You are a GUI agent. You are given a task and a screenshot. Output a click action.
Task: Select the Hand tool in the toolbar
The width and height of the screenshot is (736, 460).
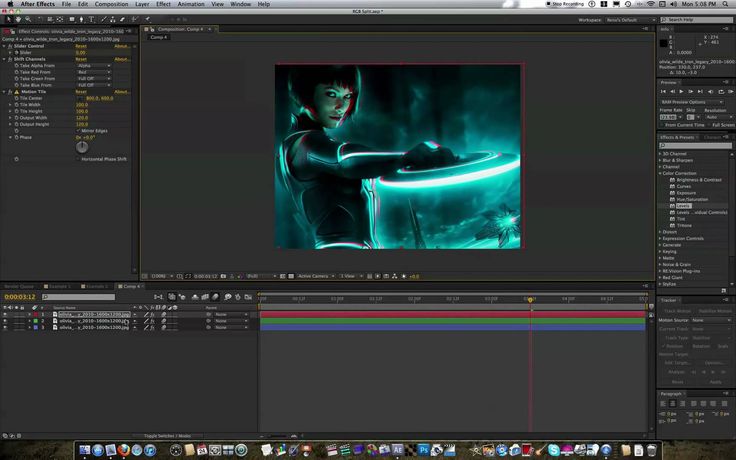click(20, 19)
